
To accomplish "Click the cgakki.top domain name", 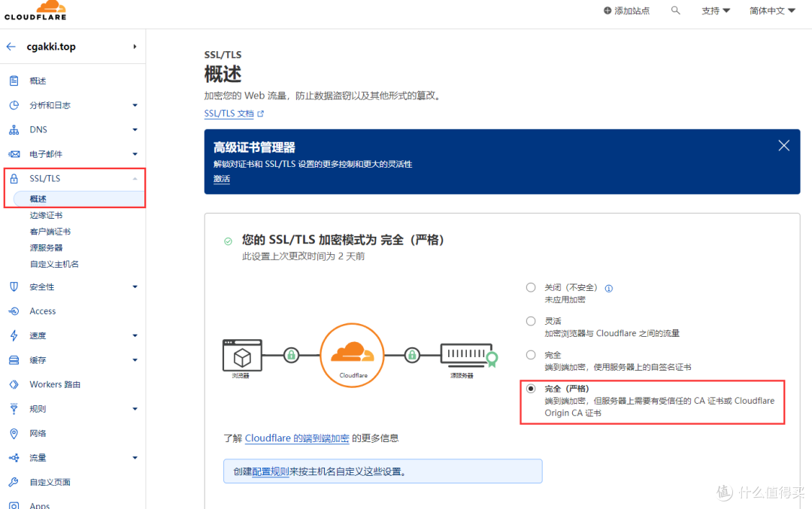I will (x=51, y=47).
